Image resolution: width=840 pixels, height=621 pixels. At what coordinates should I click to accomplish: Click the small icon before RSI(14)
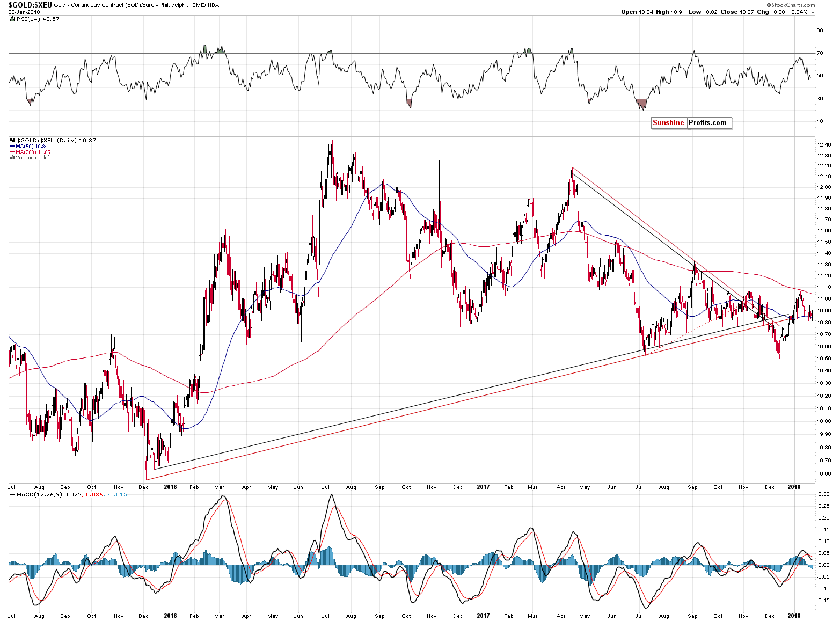12,19
